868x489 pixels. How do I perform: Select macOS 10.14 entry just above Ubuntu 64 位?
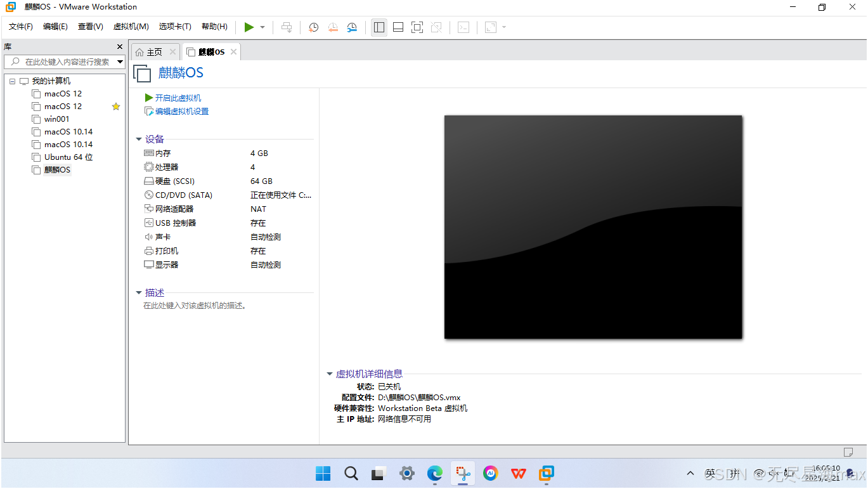click(x=68, y=145)
